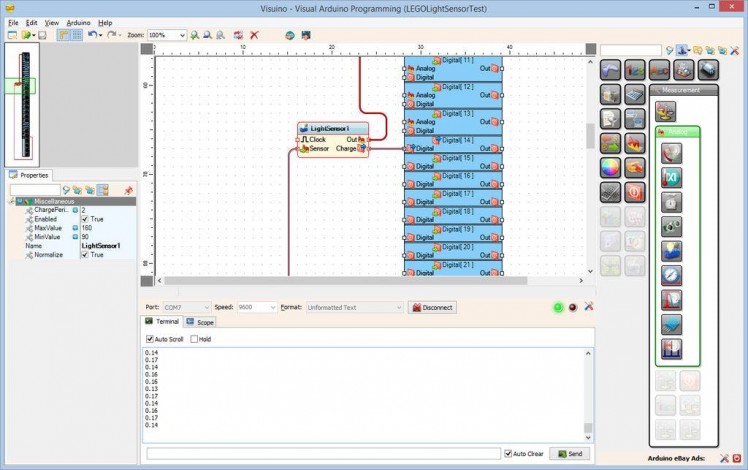Click the Save project toolbar icon
The height and width of the screenshot is (470, 748).
click(x=42, y=35)
